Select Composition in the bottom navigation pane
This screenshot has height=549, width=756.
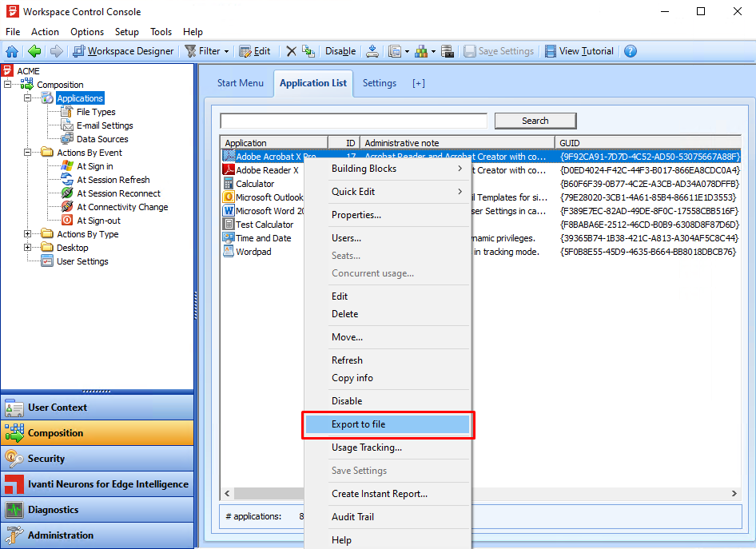[97, 433]
